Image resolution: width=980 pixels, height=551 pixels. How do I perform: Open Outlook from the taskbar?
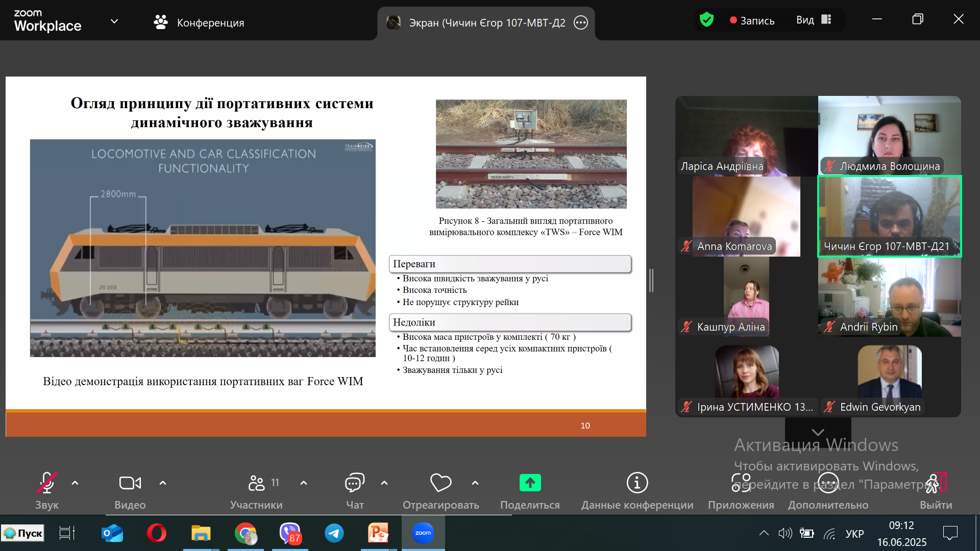pyautogui.click(x=112, y=533)
